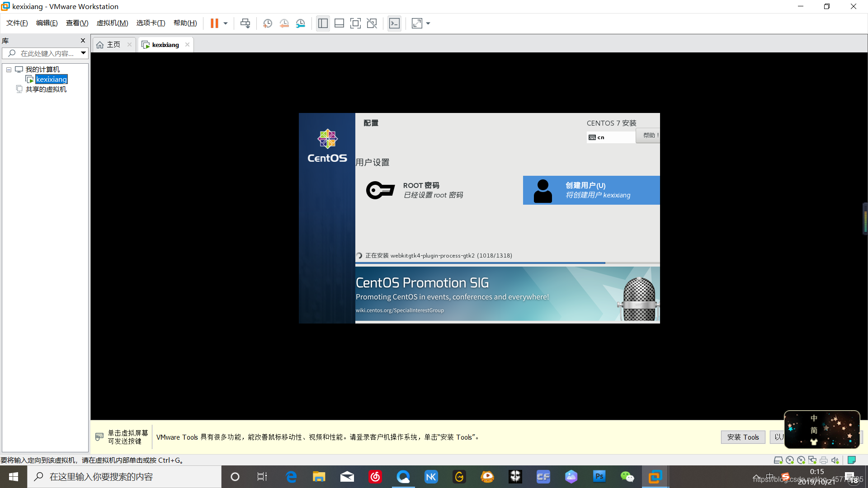Close the kexixiang tab
This screenshot has width=868, height=488.
[187, 45]
